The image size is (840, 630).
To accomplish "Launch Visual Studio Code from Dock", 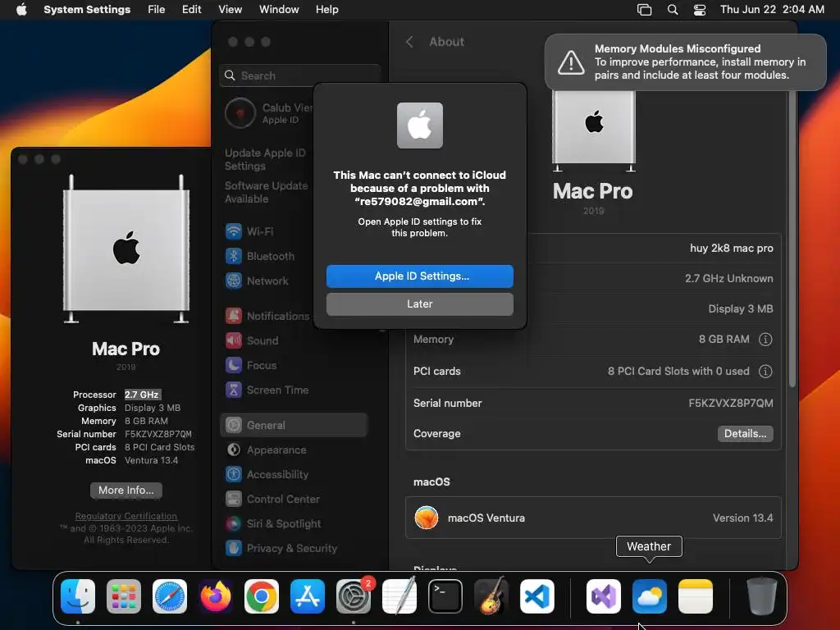I will (x=536, y=596).
